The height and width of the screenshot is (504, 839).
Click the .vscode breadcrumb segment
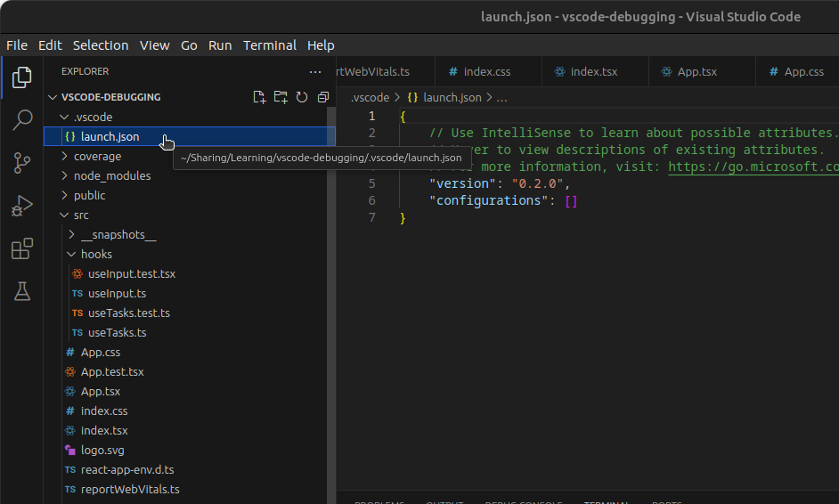370,98
